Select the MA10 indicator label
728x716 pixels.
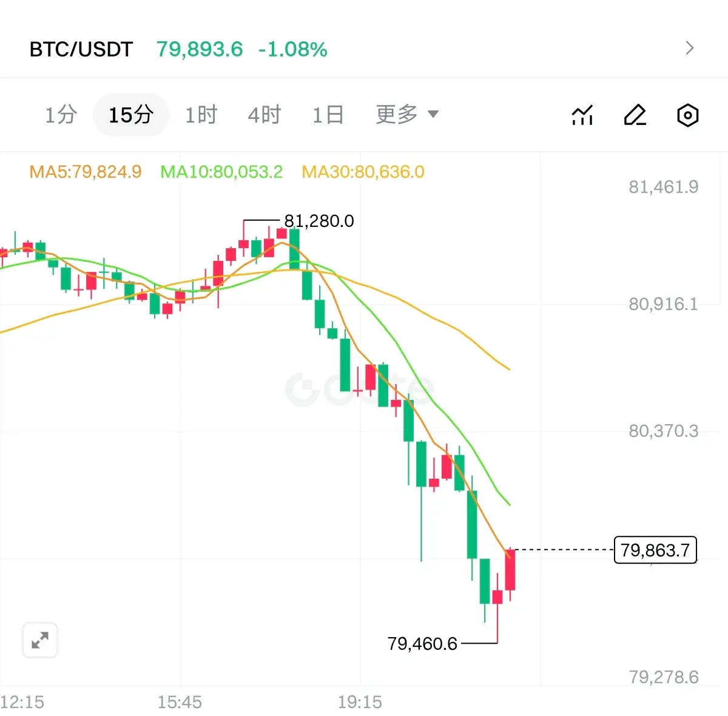221,172
